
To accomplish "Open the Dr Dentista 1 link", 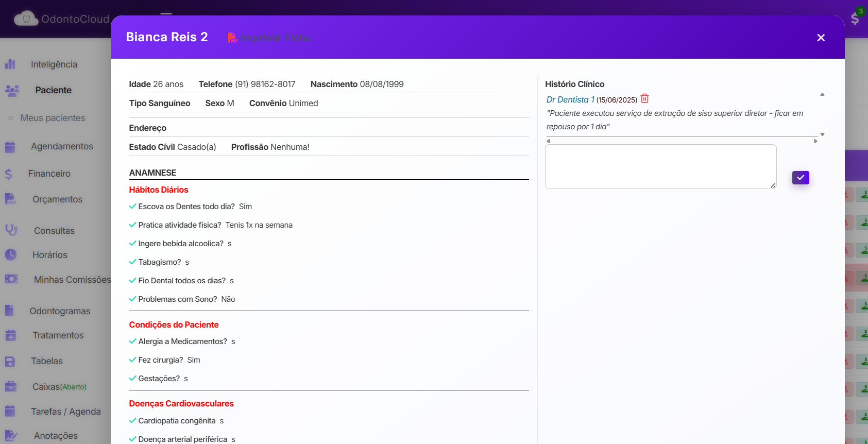I will 570,99.
